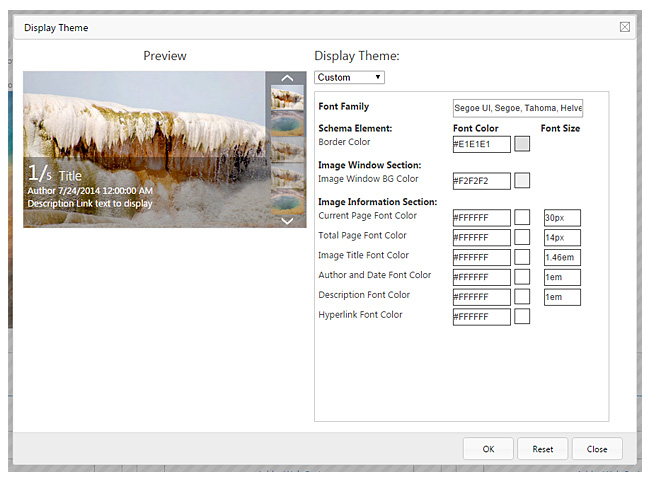Open the Custom display theme dropdown
Screen dimensions: 650x486
349,77
